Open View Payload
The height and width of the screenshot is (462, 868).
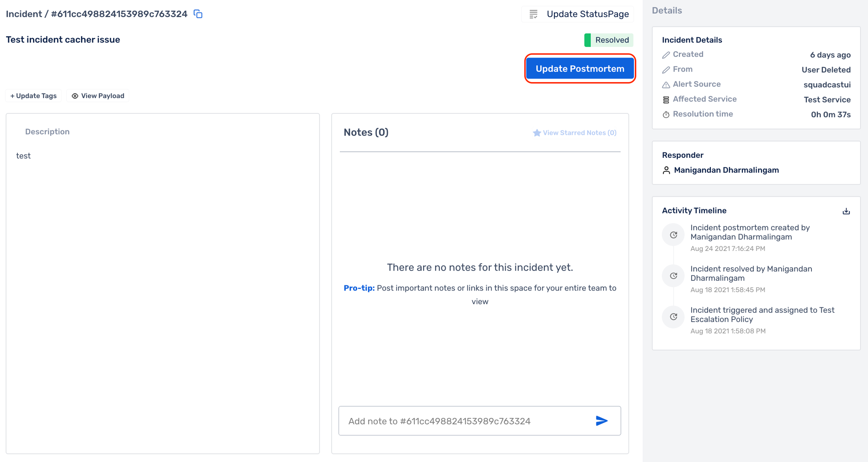pyautogui.click(x=98, y=96)
